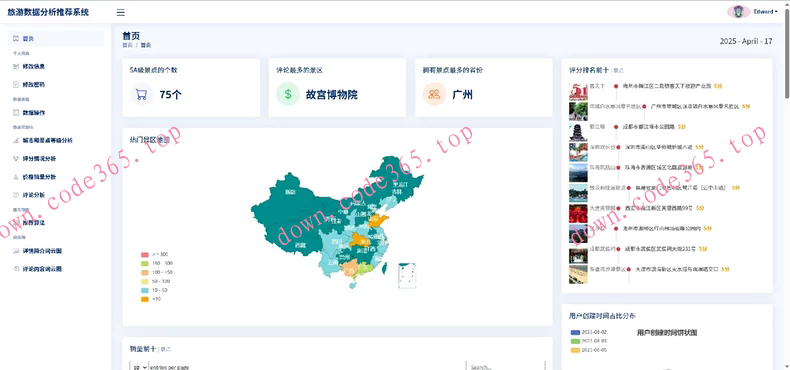Click the 数据操作 sidebar icon
Screen dimensions: 790x370
point(16,112)
